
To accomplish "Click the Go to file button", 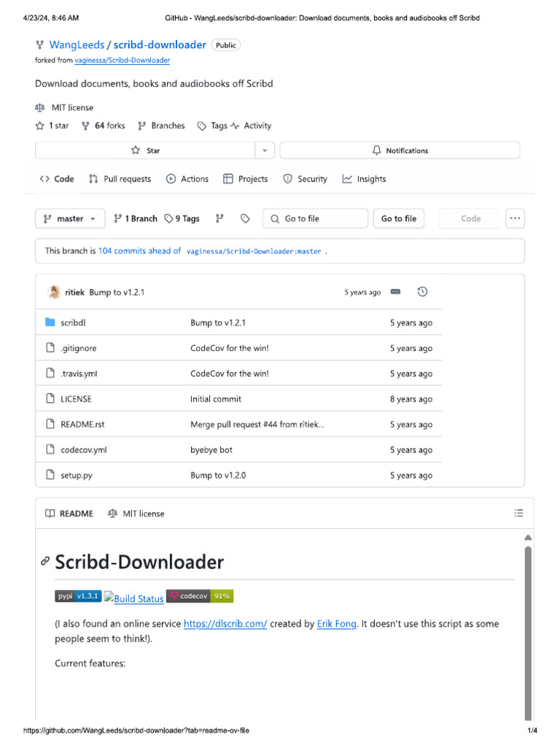I will coord(399,219).
